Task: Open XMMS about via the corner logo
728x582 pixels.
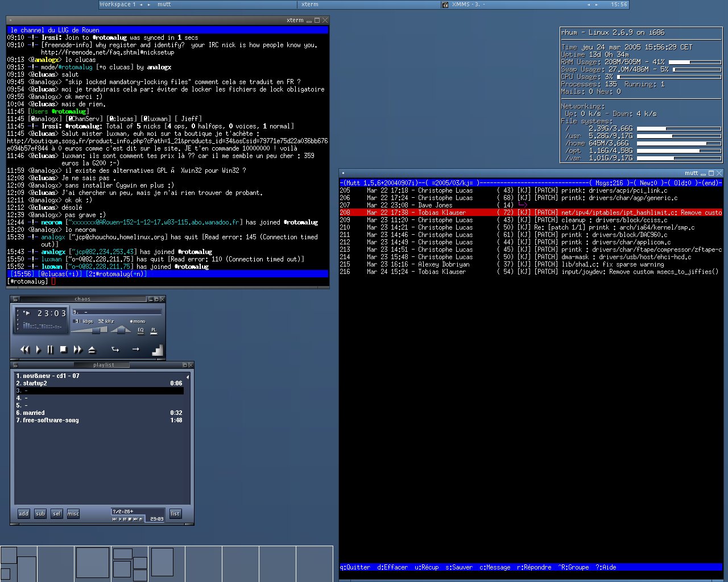Action: point(158,350)
